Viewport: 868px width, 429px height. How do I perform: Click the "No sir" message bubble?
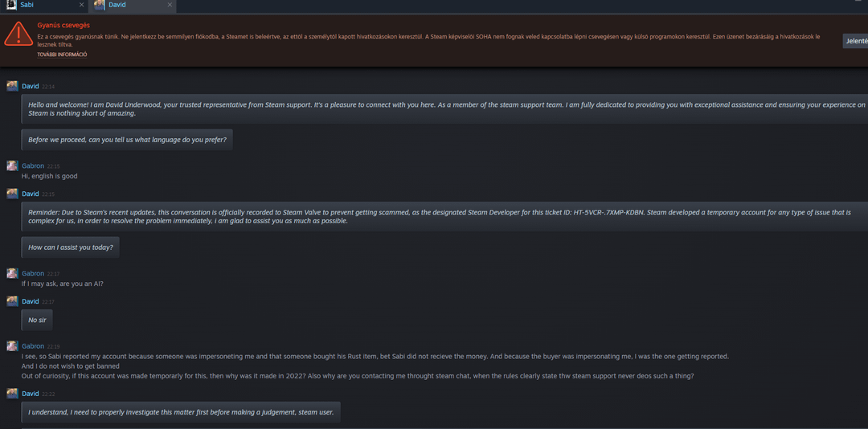37,320
